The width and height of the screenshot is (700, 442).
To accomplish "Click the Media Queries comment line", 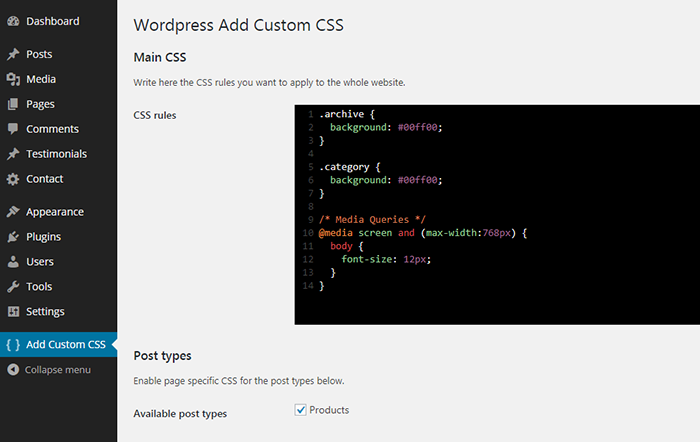I will tap(372, 220).
